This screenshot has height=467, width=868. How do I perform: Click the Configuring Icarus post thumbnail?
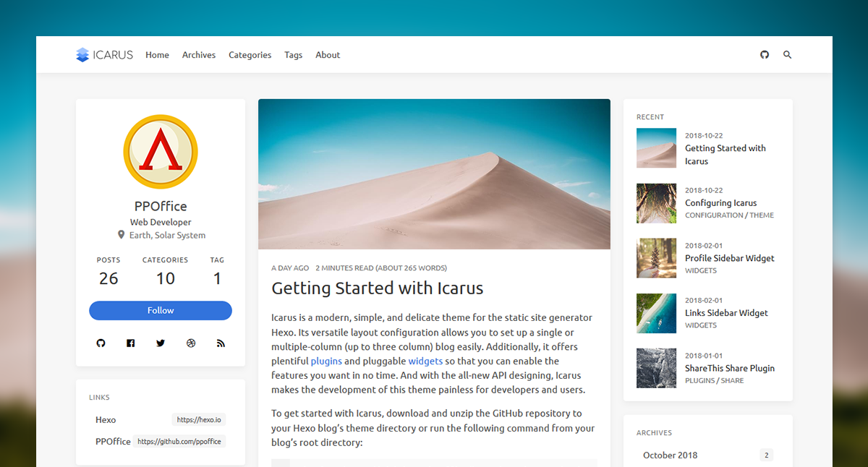(x=656, y=203)
